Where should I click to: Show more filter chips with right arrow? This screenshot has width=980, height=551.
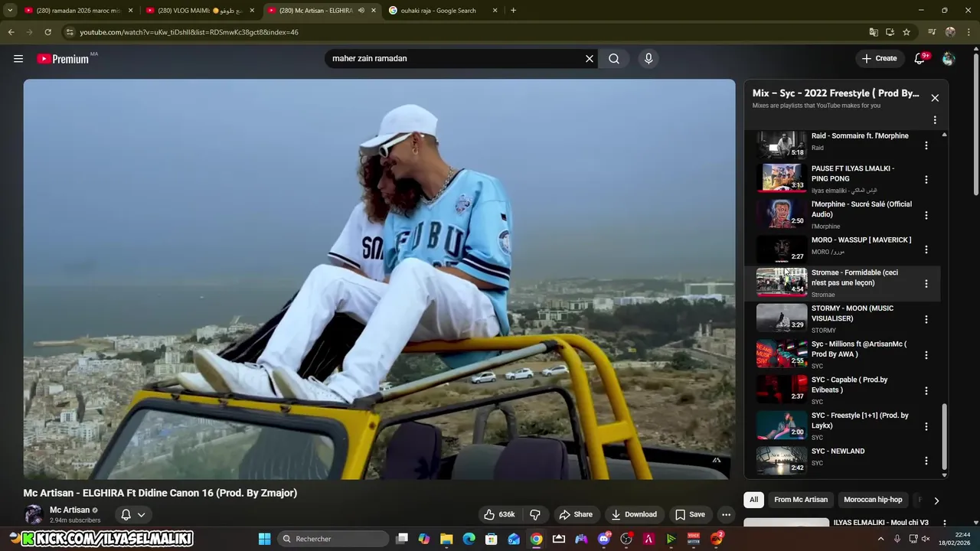(x=936, y=500)
